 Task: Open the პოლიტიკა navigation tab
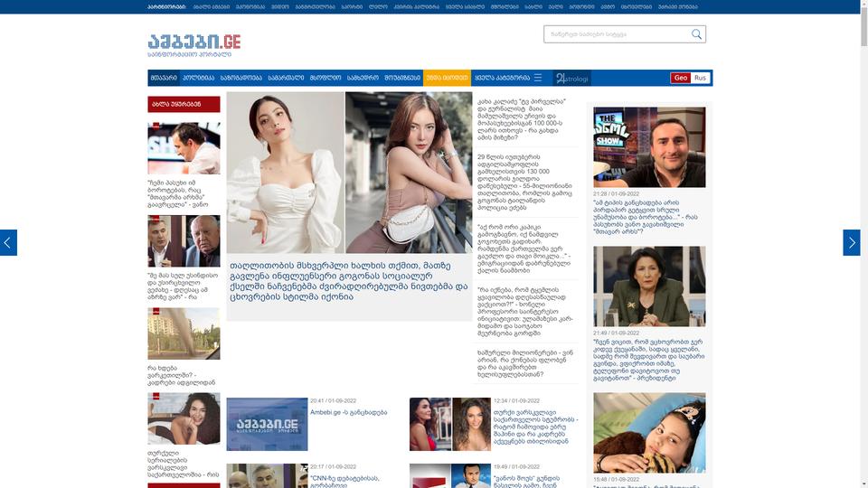[198, 78]
